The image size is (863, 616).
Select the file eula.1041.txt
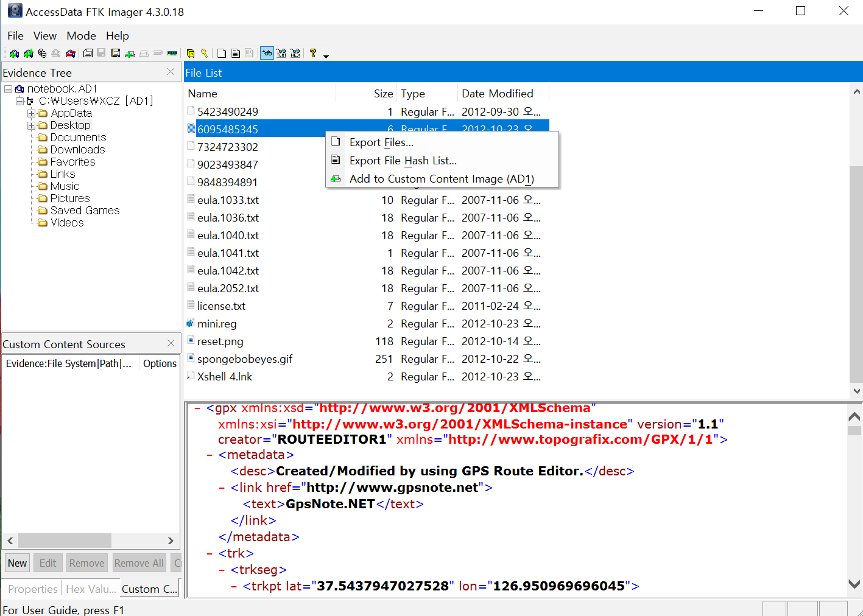[x=228, y=253]
